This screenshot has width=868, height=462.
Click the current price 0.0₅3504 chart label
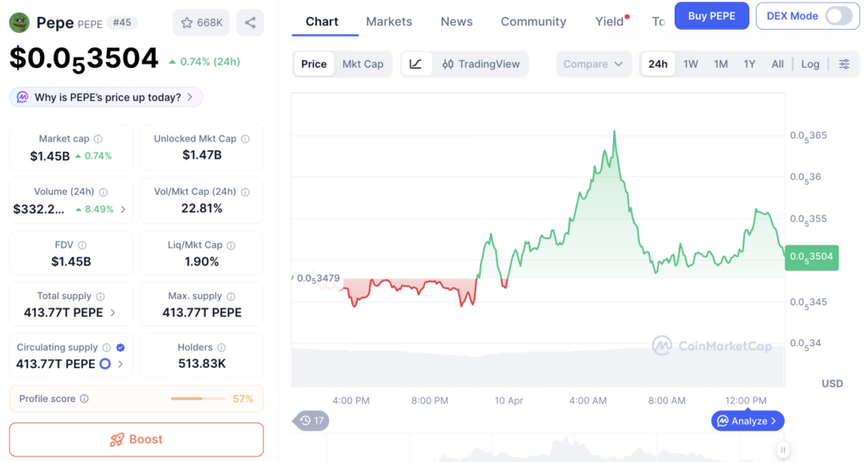(811, 258)
